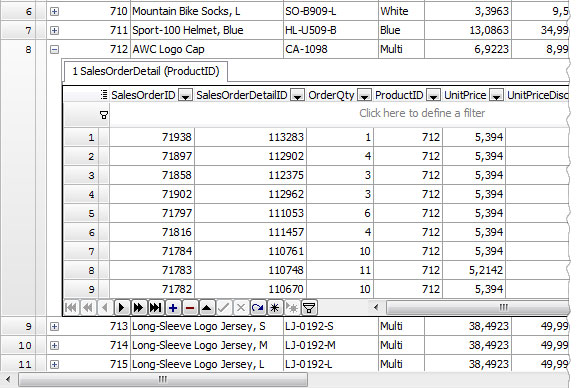This screenshot has height=388, width=577.
Task: Skip to next page of records
Action: pyautogui.click(x=138, y=307)
